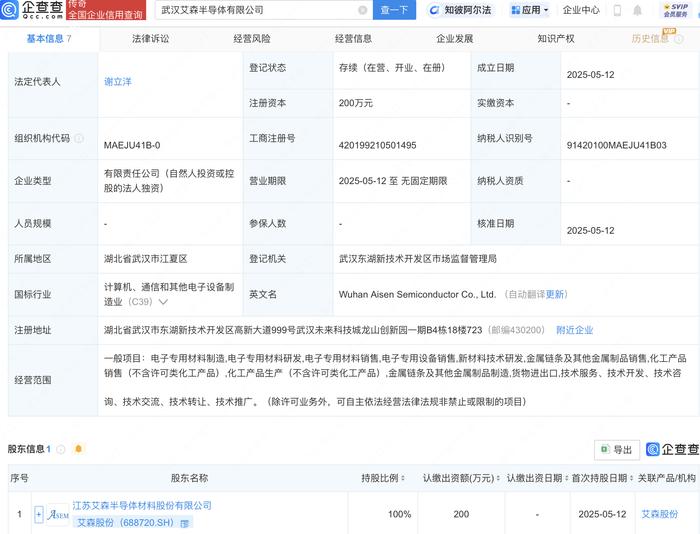This screenshot has height=534, width=700.
Task: Click the notification bell icon in header
Action: tap(638, 10)
